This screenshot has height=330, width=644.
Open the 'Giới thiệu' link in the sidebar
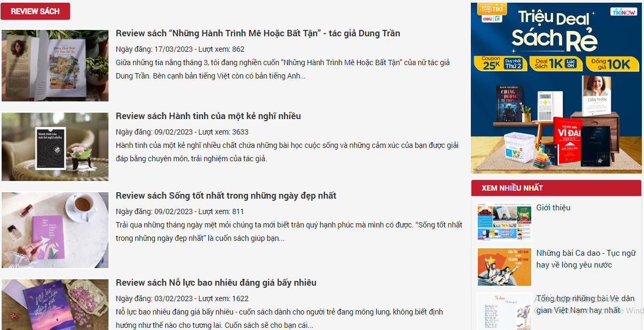(553, 208)
